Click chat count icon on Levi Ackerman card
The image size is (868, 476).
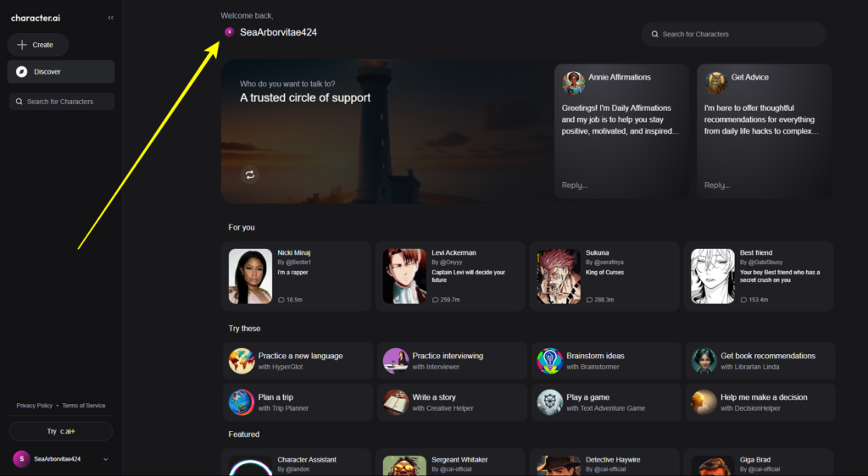click(x=435, y=300)
